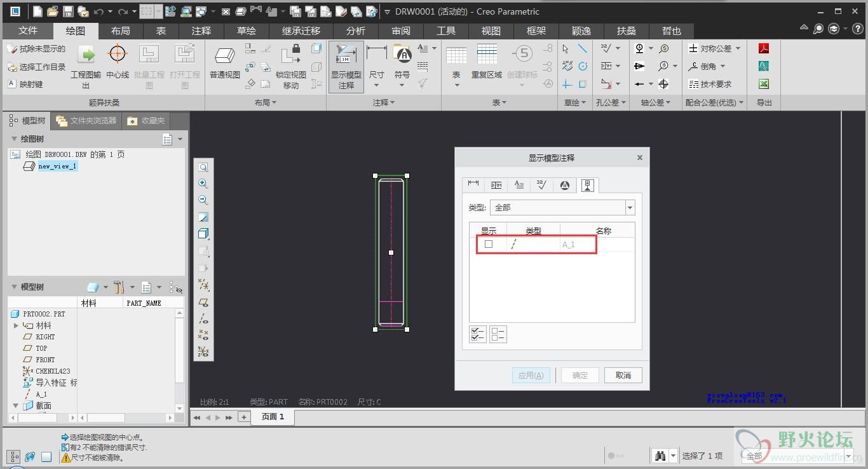Open geometric tolerance tab in annotation dialog
The height and width of the screenshot is (469, 868).
(496, 185)
